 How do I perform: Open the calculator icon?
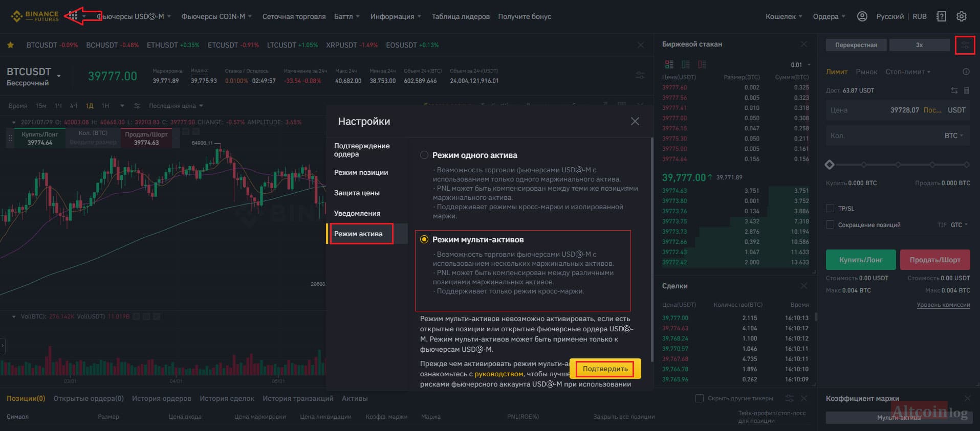(966, 90)
